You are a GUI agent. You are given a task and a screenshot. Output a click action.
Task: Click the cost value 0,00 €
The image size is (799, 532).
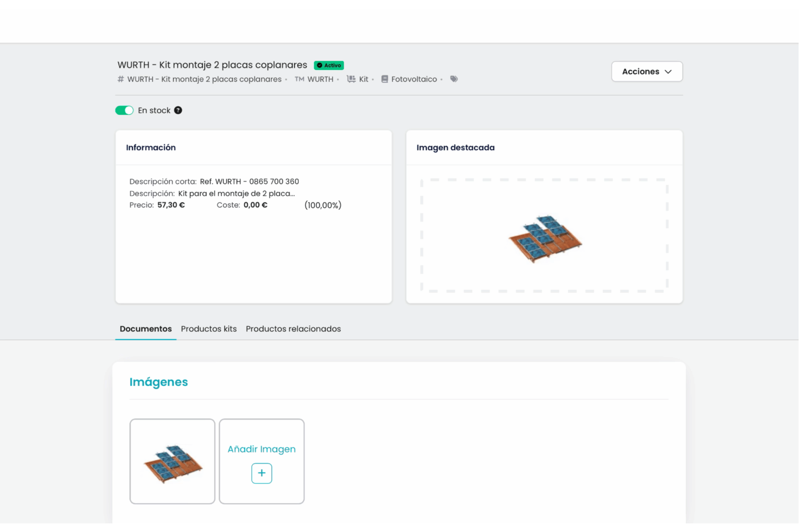point(255,205)
